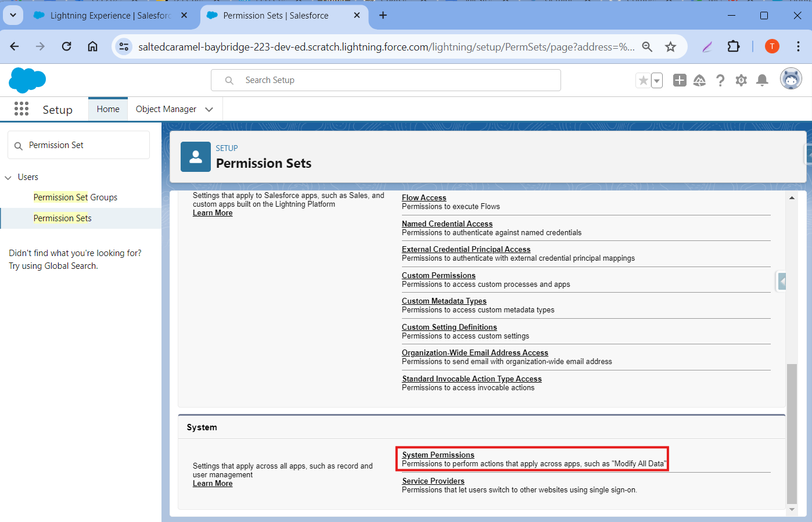Open Custom Setting Definitions link
The image size is (812, 522).
pyautogui.click(x=450, y=327)
